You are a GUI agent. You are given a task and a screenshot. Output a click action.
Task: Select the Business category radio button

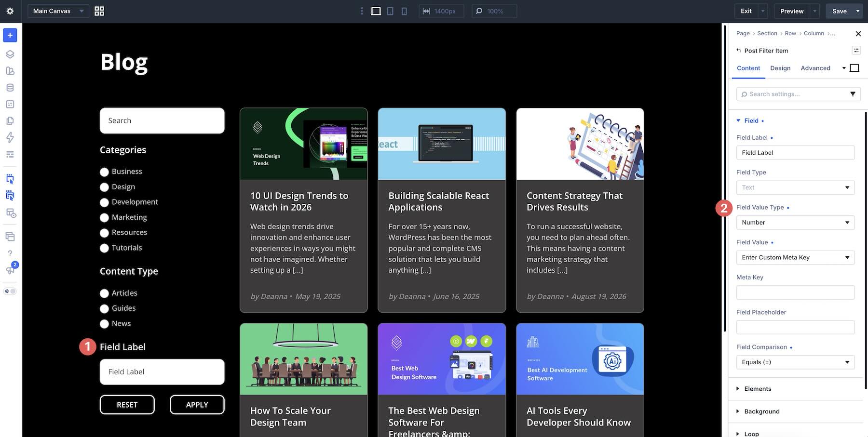[104, 172]
